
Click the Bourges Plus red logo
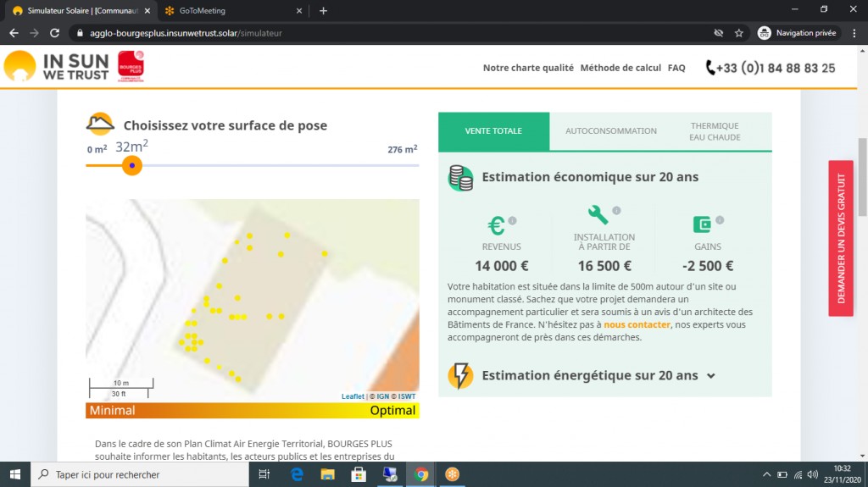coord(131,66)
